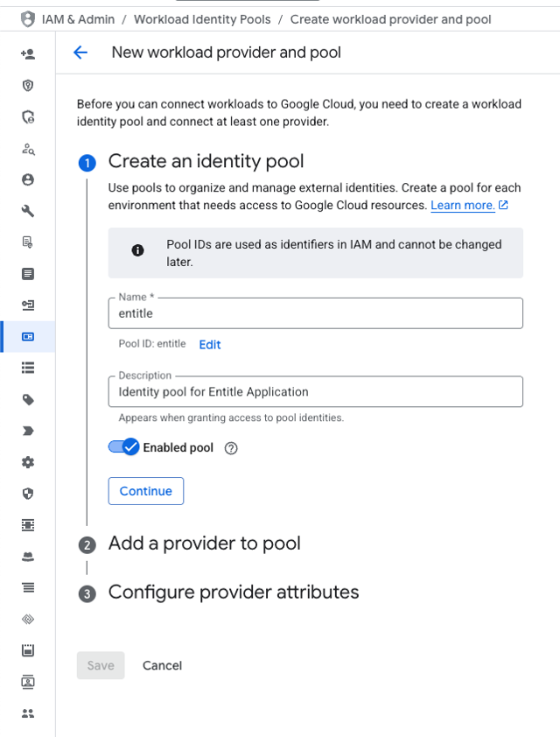Viewport: 560px width, 737px height.
Task: Expand the Configure provider attributes step
Action: tap(234, 593)
